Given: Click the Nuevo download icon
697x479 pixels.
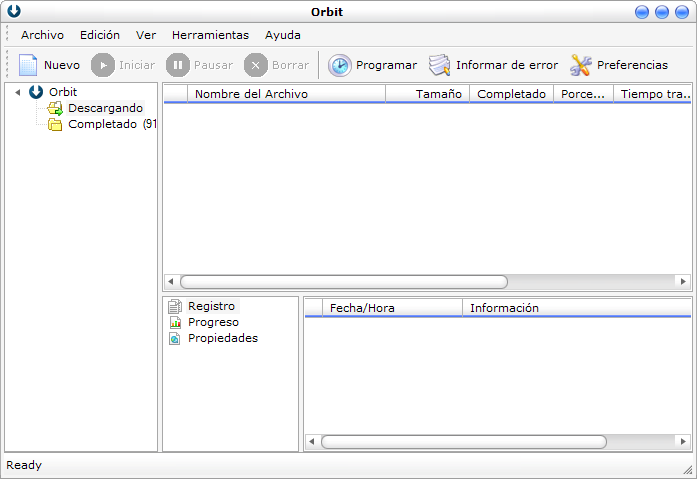Looking at the screenshot, I should [28, 65].
